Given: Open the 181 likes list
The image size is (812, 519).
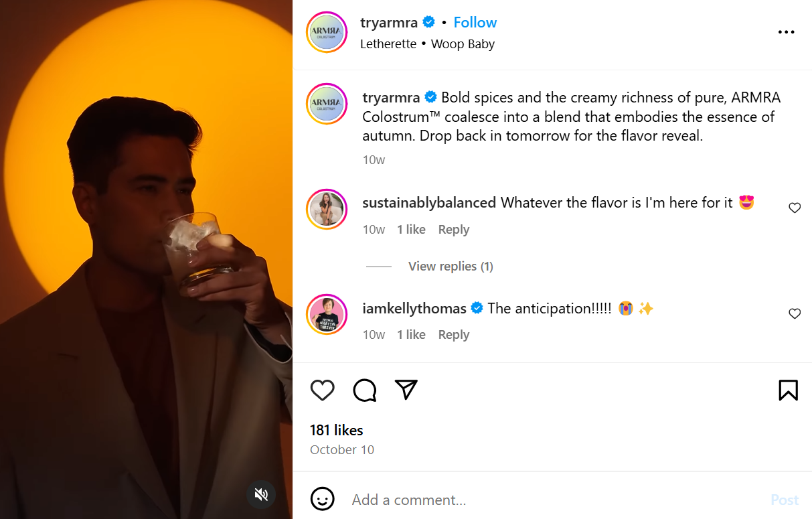Looking at the screenshot, I should pyautogui.click(x=337, y=430).
